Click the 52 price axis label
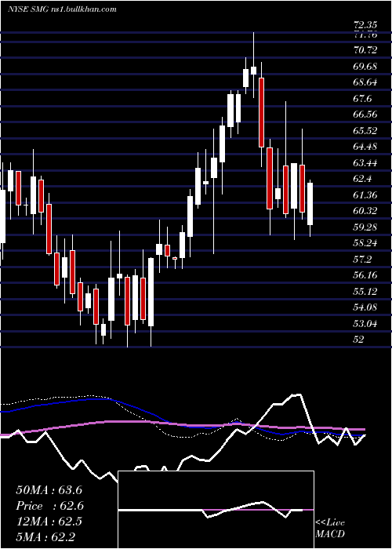The width and height of the screenshot is (392, 549). click(x=359, y=340)
